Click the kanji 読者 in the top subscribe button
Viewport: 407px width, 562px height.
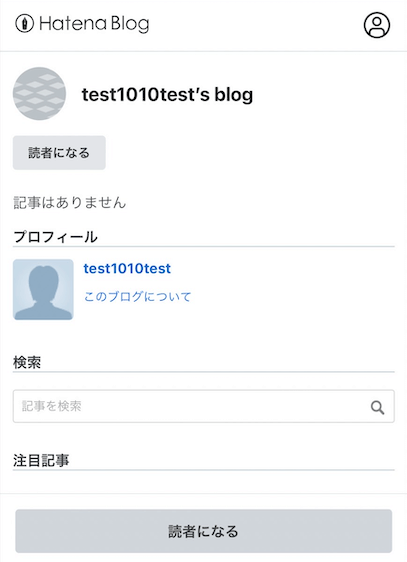40,153
